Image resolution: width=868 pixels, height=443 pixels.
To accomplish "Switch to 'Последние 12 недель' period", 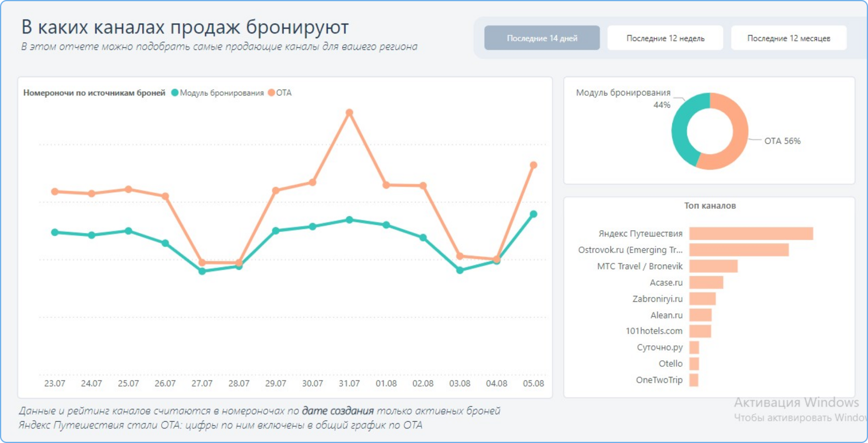I will pos(665,38).
